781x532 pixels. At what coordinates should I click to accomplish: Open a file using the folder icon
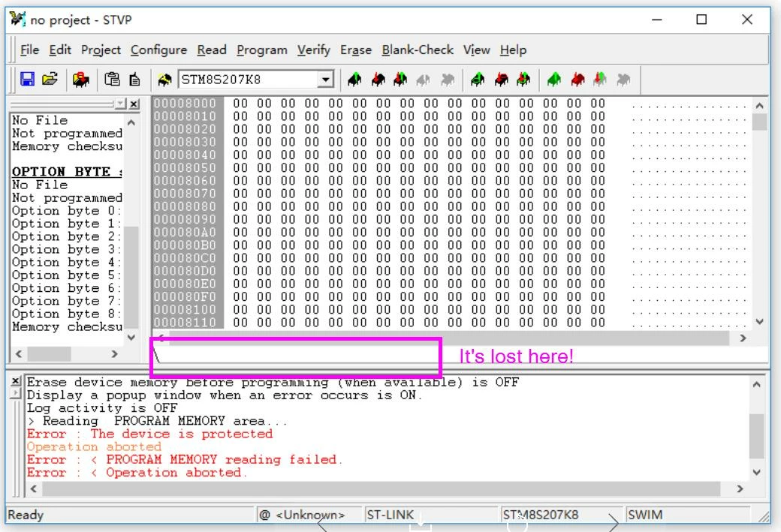click(50, 79)
